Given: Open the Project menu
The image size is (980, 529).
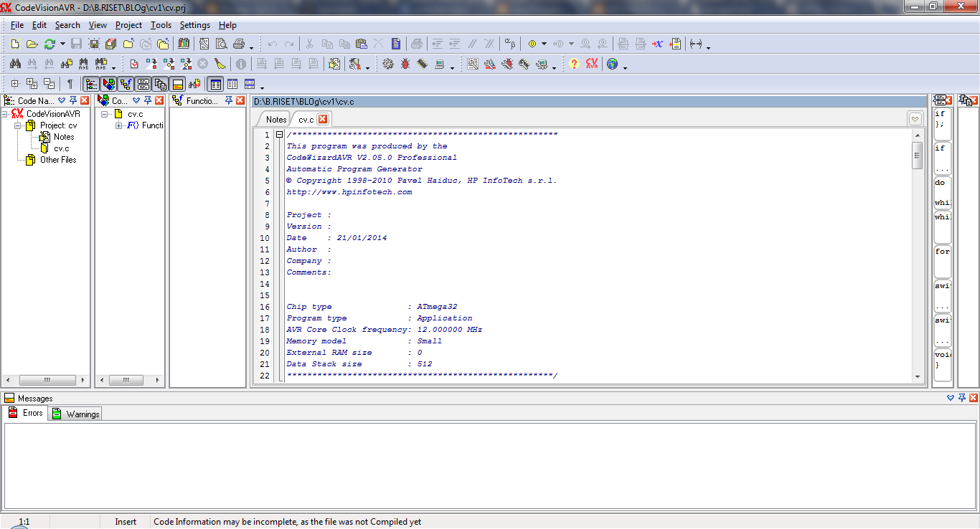Looking at the screenshot, I should click(128, 25).
